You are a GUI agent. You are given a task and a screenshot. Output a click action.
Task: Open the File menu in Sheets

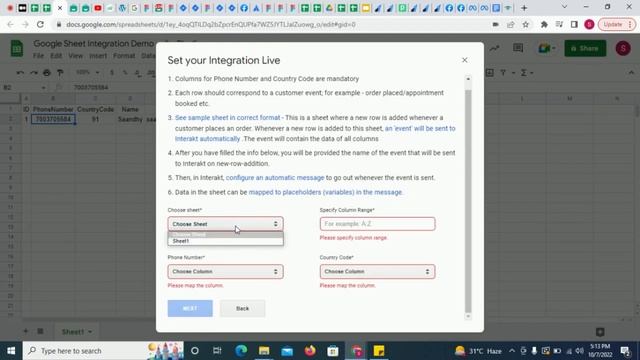click(38, 56)
